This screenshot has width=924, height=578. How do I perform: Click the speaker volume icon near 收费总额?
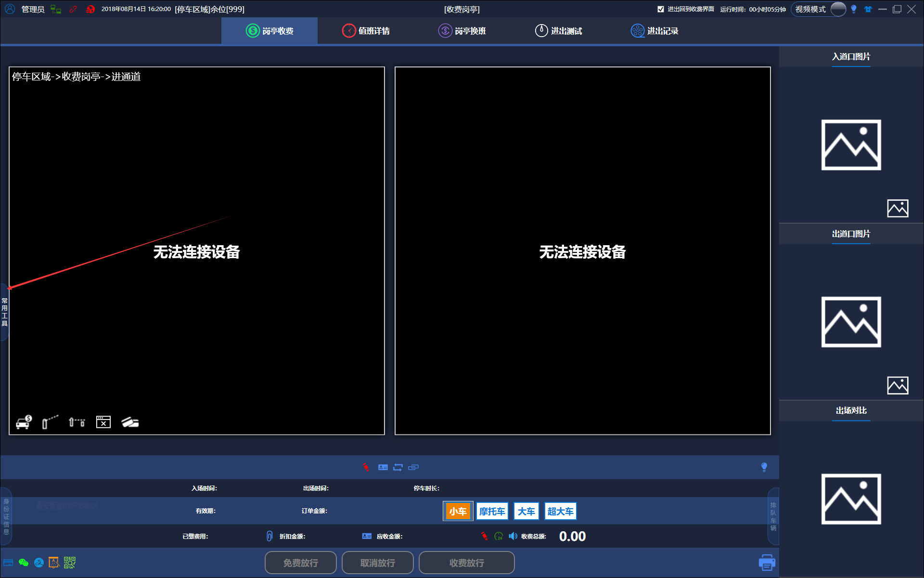pyautogui.click(x=513, y=536)
